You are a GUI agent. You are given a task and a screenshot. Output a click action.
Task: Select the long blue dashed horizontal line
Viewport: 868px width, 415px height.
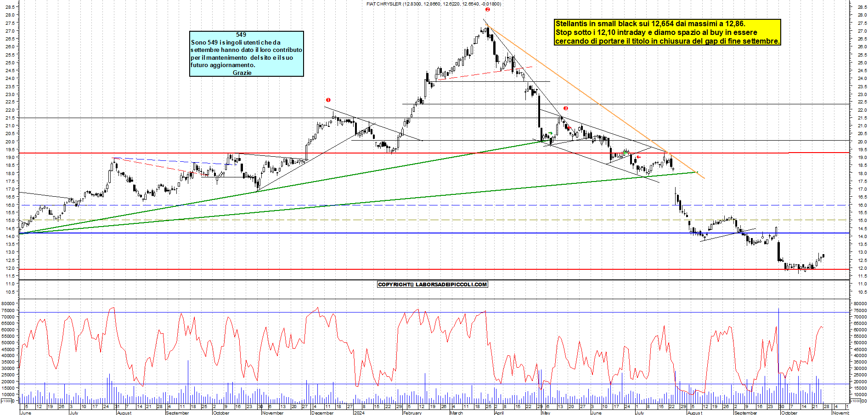click(x=434, y=205)
